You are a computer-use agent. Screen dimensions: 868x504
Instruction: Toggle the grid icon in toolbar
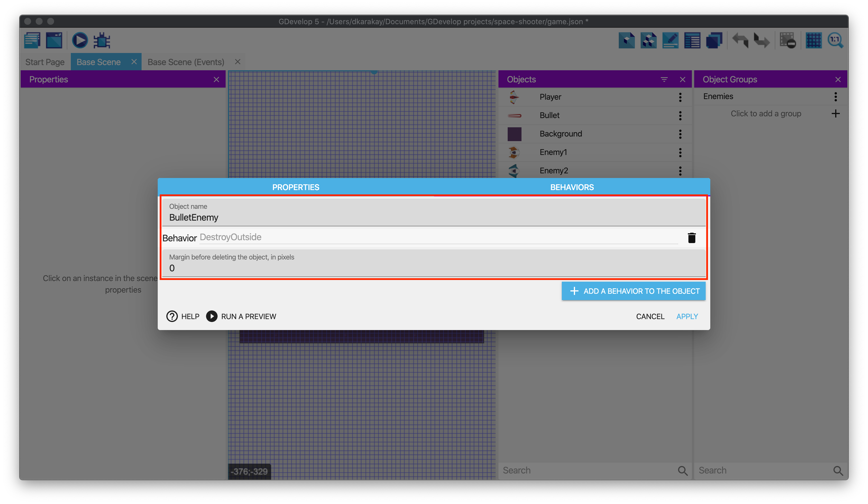[x=814, y=40]
